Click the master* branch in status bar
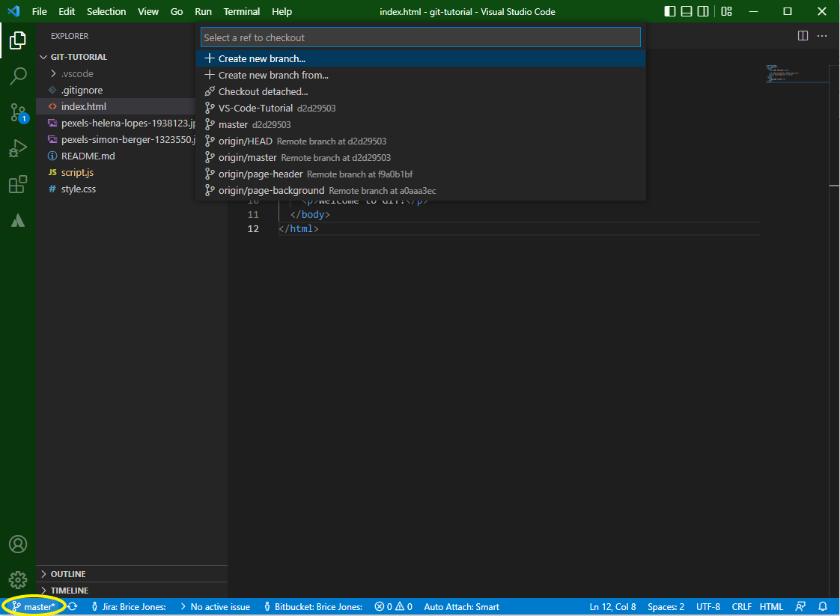Screen dimensions: 840x616 tap(34, 606)
